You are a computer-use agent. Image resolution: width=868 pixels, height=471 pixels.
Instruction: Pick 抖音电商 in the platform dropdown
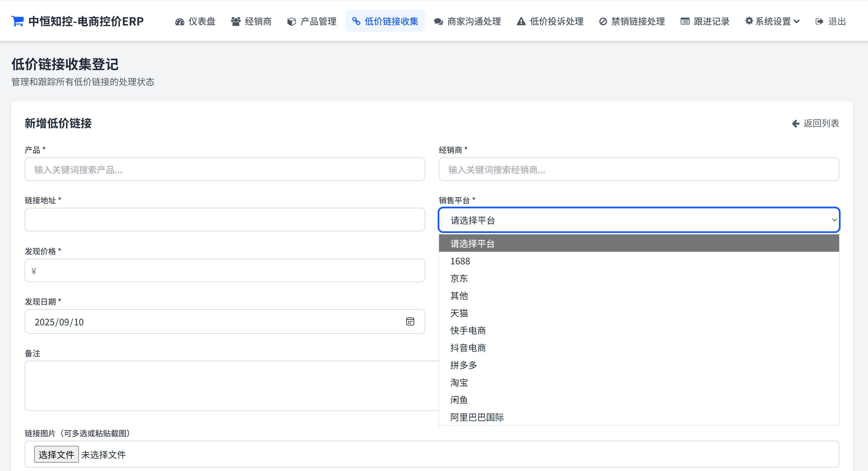tap(468, 348)
